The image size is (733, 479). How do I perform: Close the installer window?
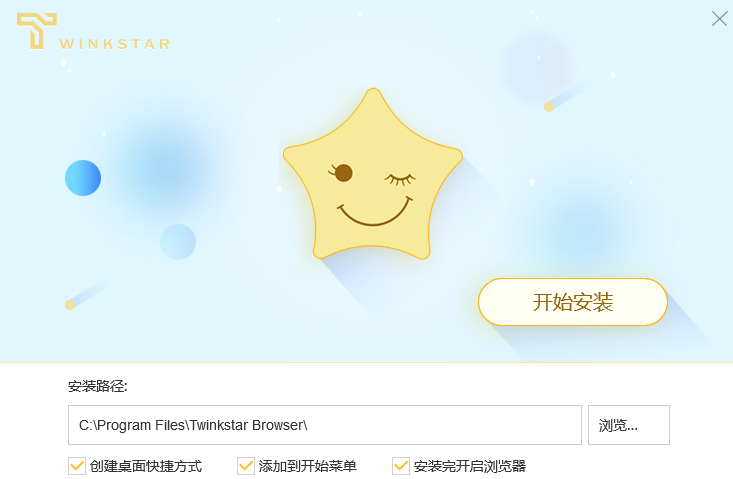pyautogui.click(x=719, y=19)
